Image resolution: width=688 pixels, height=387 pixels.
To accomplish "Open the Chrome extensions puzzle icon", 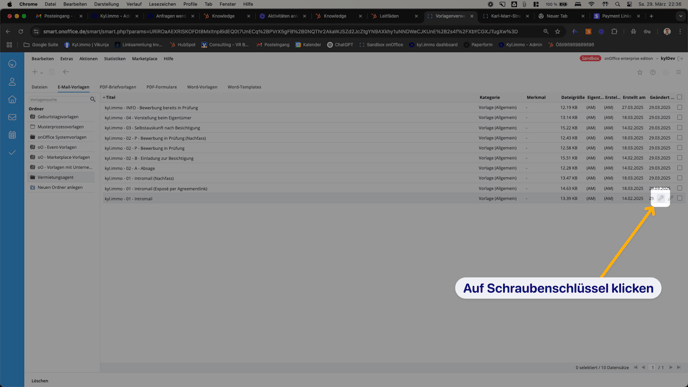I will coord(614,32).
